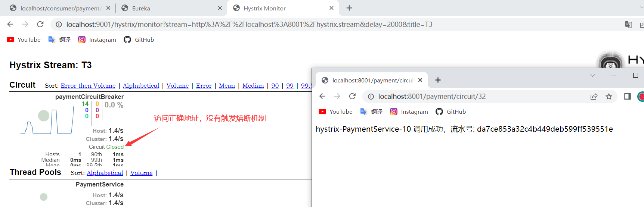
Task: Open the translate page icon in main address bar
Action: (628, 25)
